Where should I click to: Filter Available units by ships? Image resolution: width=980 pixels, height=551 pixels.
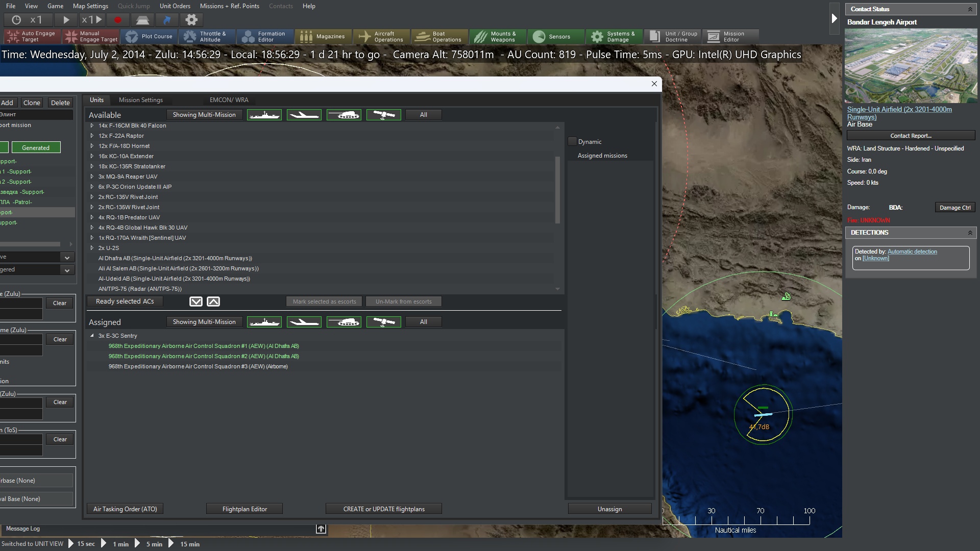[x=264, y=115]
